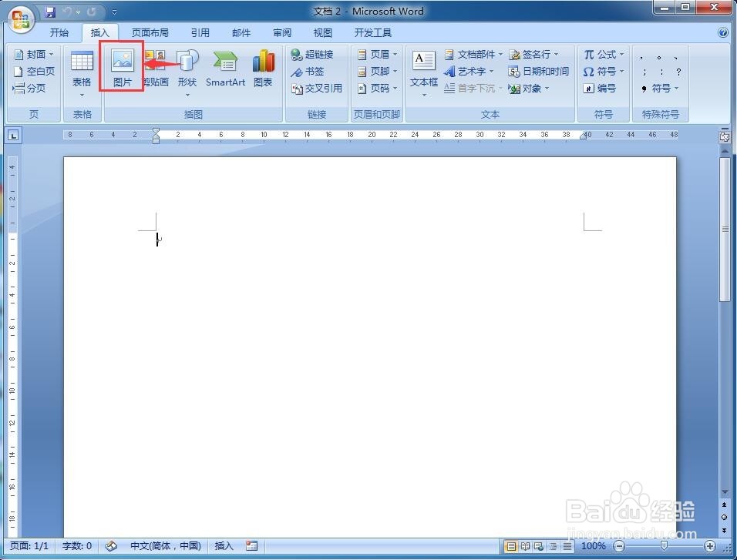Click the zoom slider handle
737x560 pixels.
(x=664, y=546)
